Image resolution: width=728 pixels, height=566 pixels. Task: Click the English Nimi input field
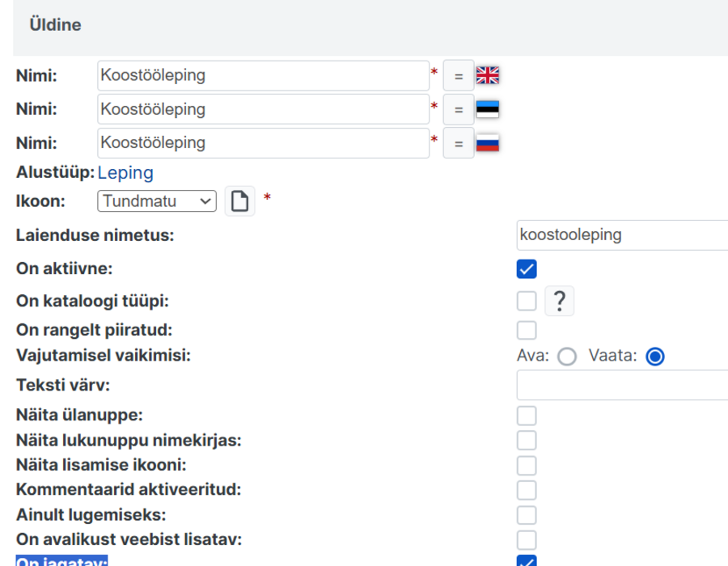point(263,76)
